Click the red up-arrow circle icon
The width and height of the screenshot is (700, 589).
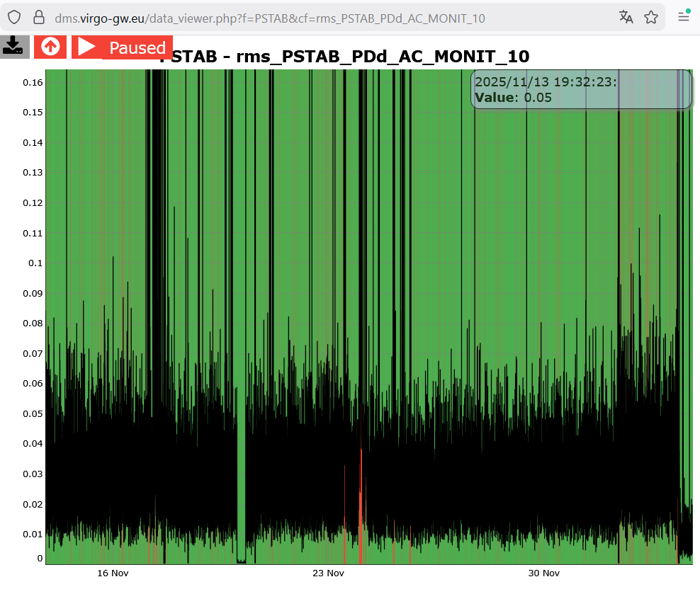50,47
